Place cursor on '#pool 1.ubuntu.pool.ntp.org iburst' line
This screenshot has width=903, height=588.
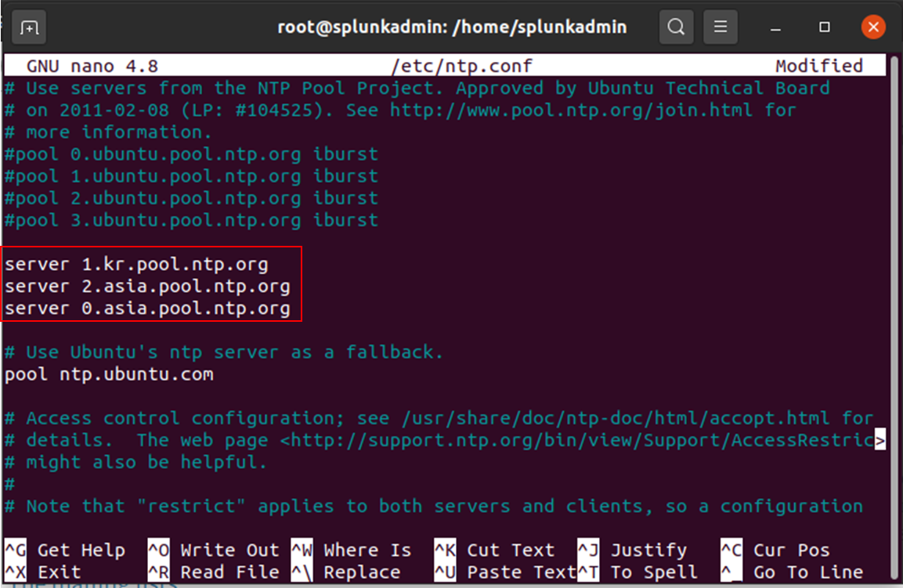point(191,176)
